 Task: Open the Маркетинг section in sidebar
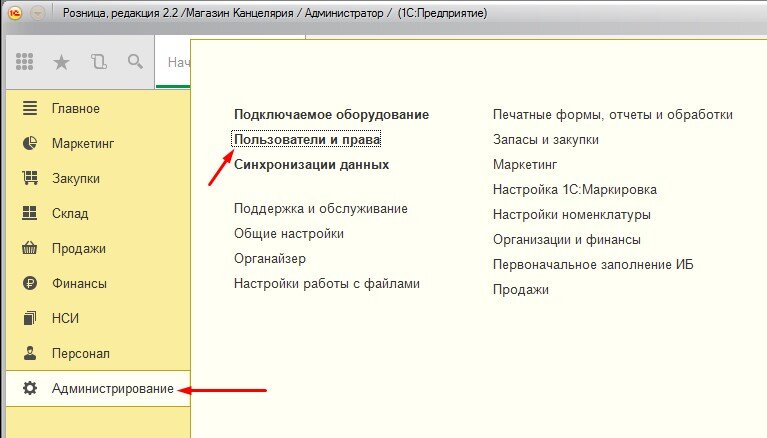[98, 143]
